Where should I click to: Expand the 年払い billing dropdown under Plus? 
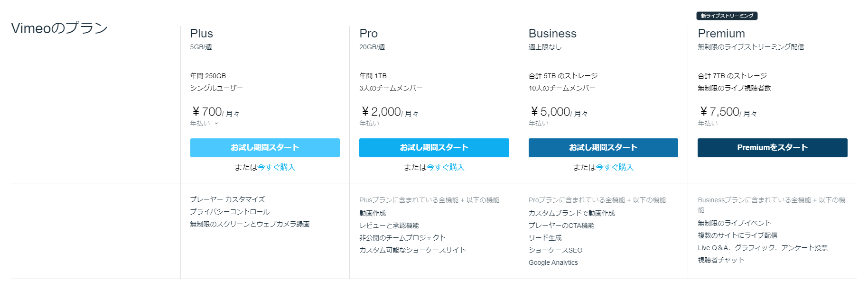click(204, 123)
